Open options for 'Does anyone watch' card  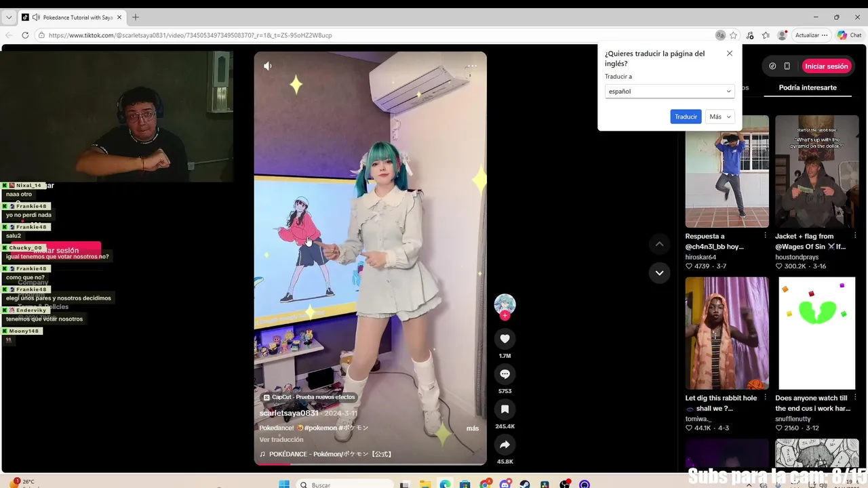pyautogui.click(x=855, y=398)
